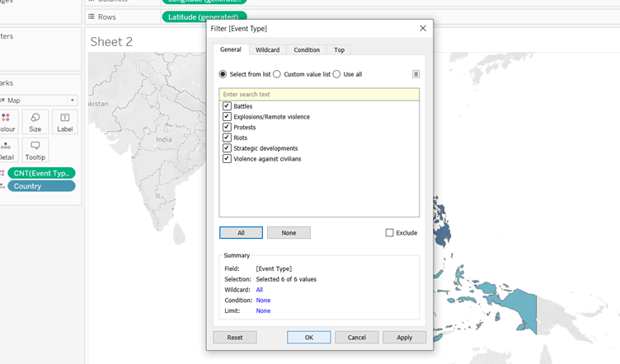Screen dimensions: 620x364
Task: Click the Detail marks button
Action: point(7,150)
